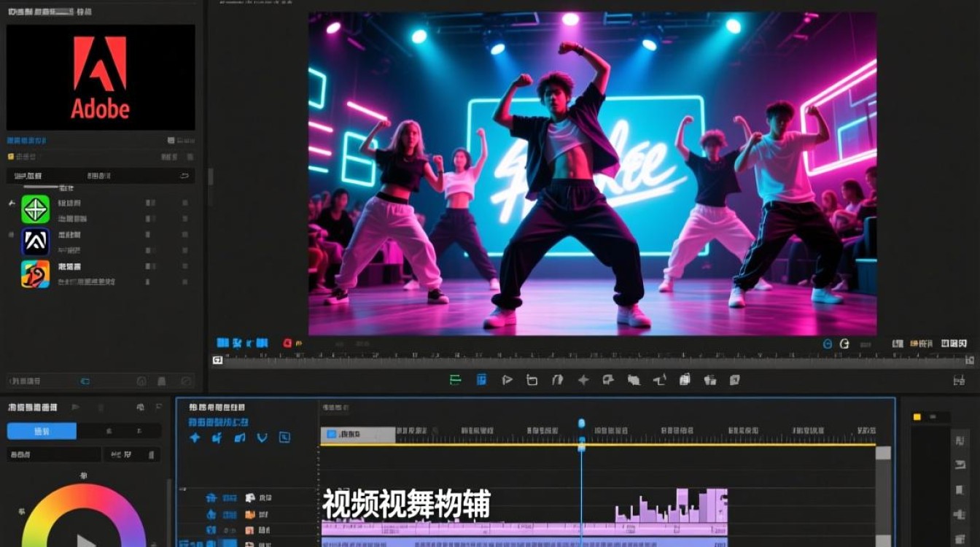Click the caption text 视频视舞物辅
The height and width of the screenshot is (547, 980).
pyautogui.click(x=407, y=504)
